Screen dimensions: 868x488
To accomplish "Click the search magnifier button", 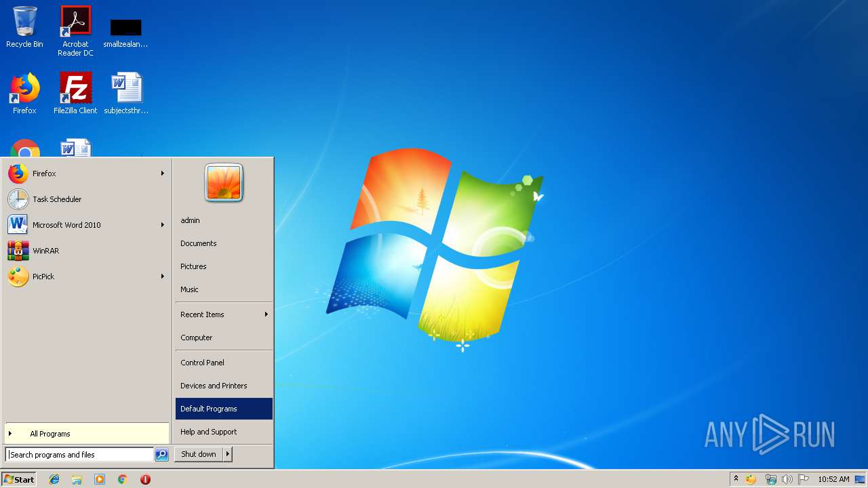I will (x=161, y=455).
